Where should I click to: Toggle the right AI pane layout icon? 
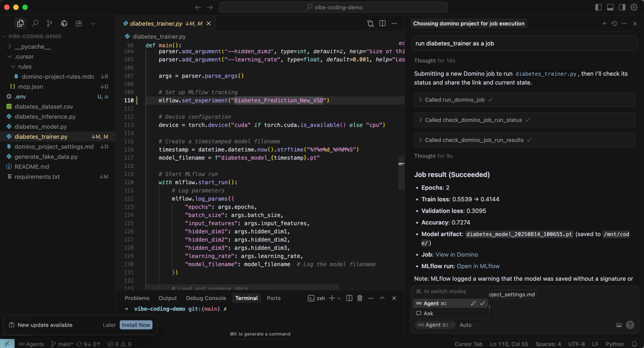tap(622, 7)
